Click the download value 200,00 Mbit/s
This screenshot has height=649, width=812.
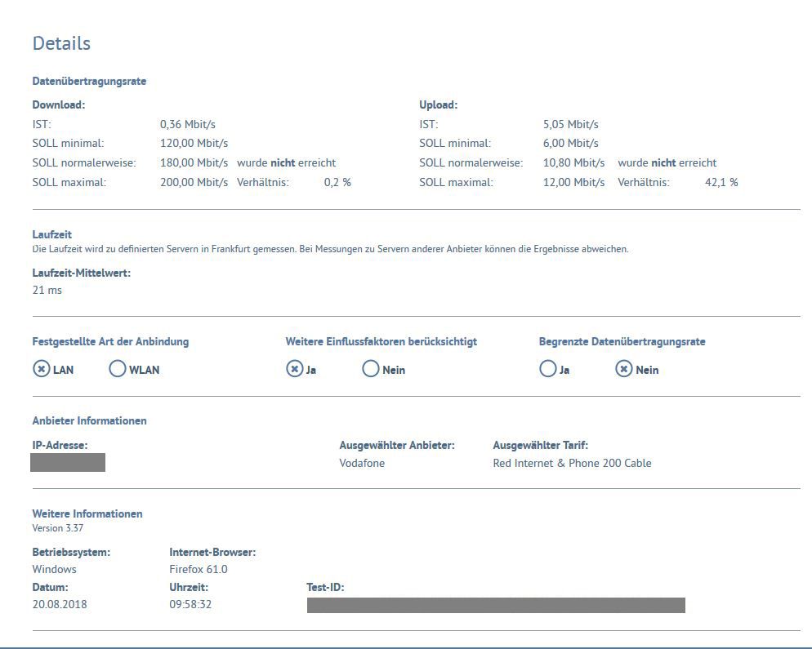click(194, 183)
